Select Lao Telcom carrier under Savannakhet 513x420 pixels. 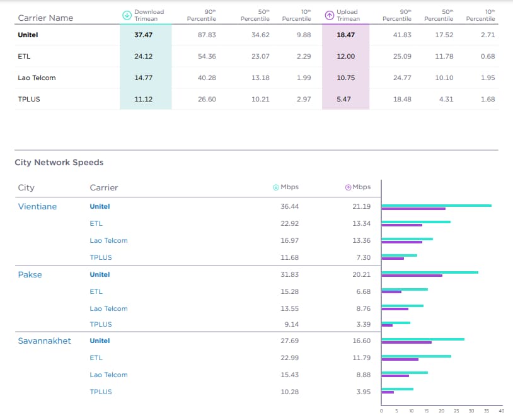click(x=108, y=375)
